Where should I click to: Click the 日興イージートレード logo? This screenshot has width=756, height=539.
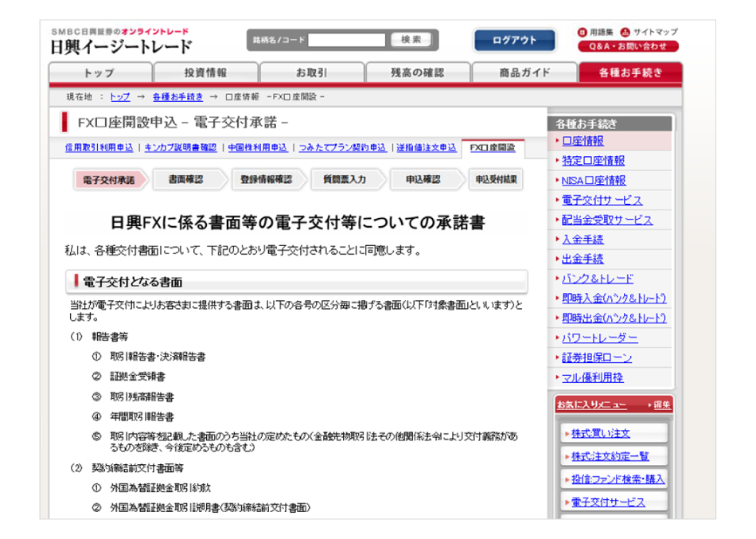pos(121,46)
